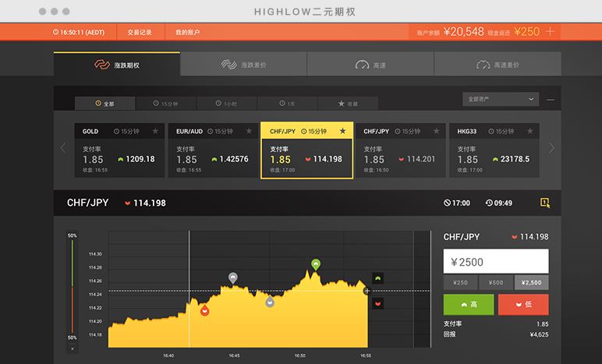Image resolution: width=602 pixels, height=364 pixels.
Task: Click the green up arrow beside chart
Action: point(377,278)
